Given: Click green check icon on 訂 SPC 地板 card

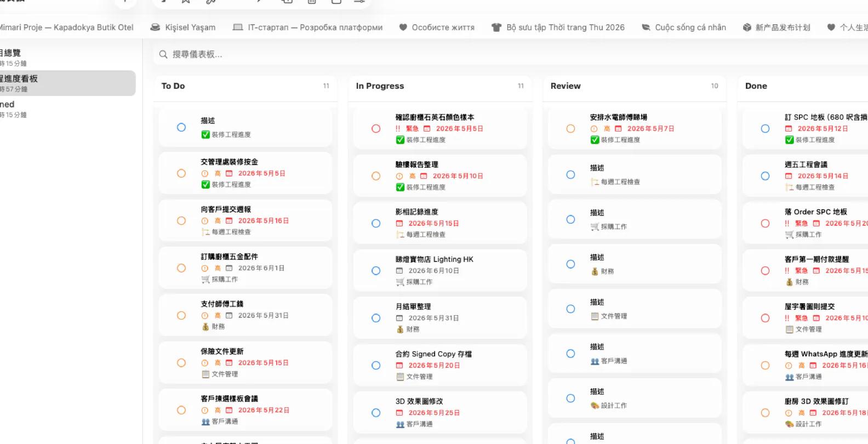Looking at the screenshot, I should [789, 140].
